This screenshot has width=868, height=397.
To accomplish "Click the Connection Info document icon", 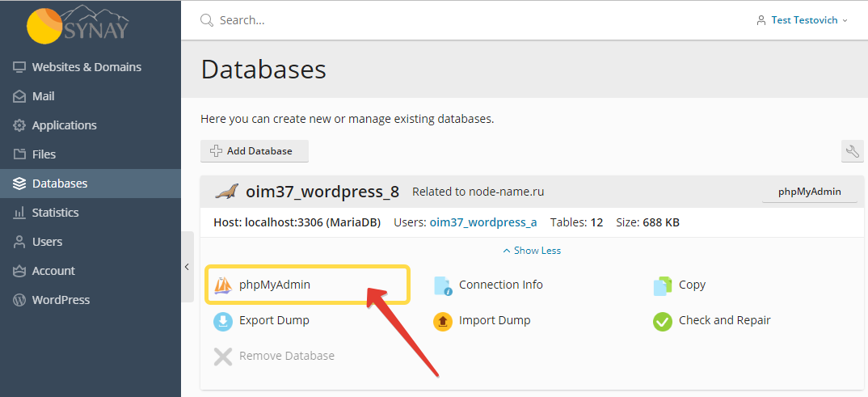I will coord(443,285).
